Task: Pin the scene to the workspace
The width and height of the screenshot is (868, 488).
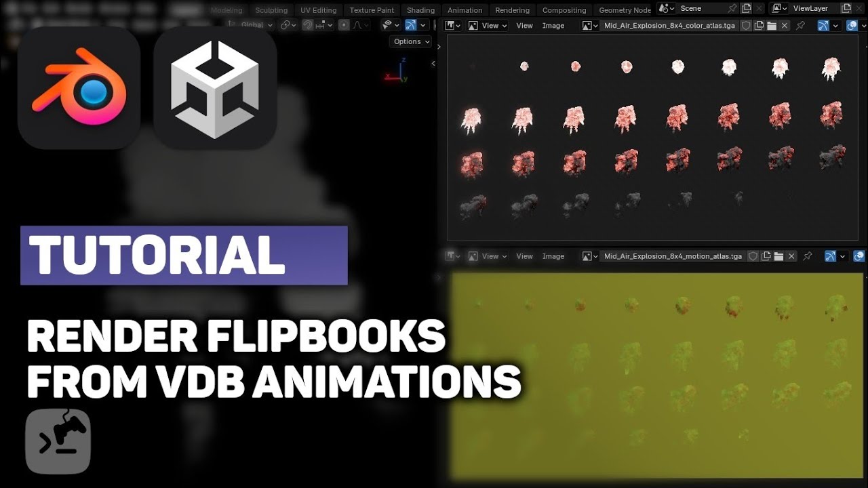Action: click(x=732, y=8)
